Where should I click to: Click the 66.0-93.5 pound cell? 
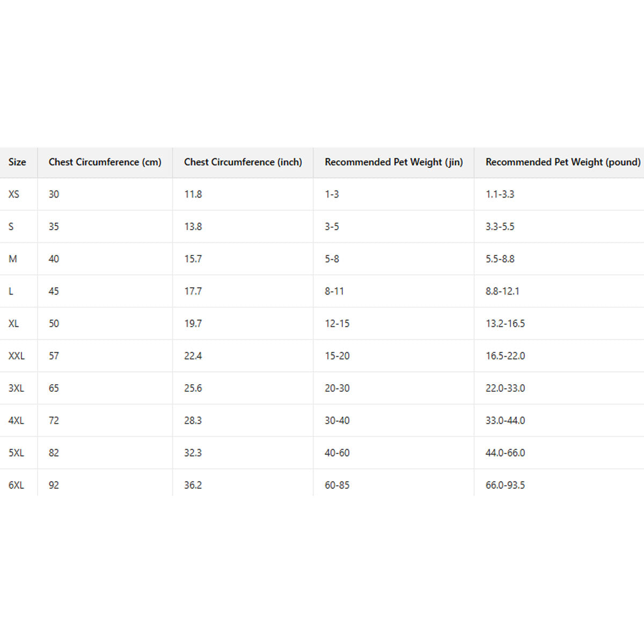(505, 485)
